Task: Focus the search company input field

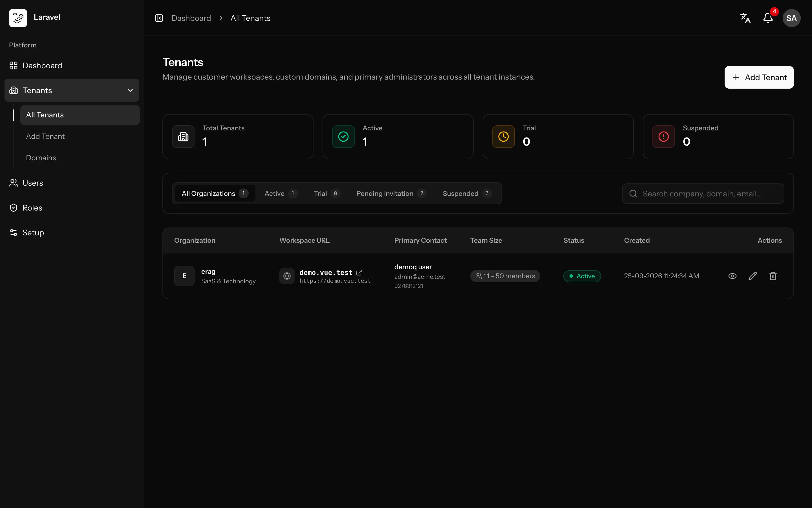Action: point(703,194)
